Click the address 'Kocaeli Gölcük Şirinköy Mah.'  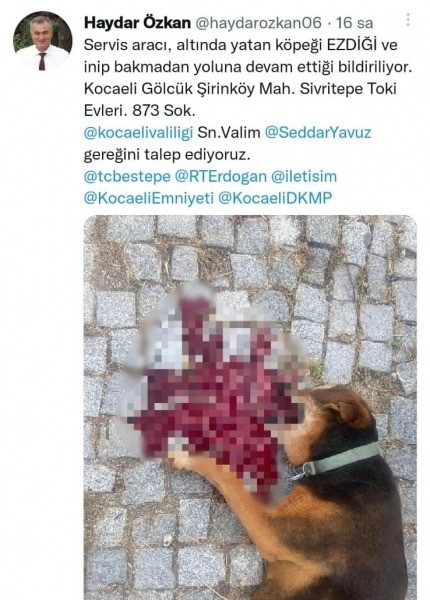click(189, 89)
